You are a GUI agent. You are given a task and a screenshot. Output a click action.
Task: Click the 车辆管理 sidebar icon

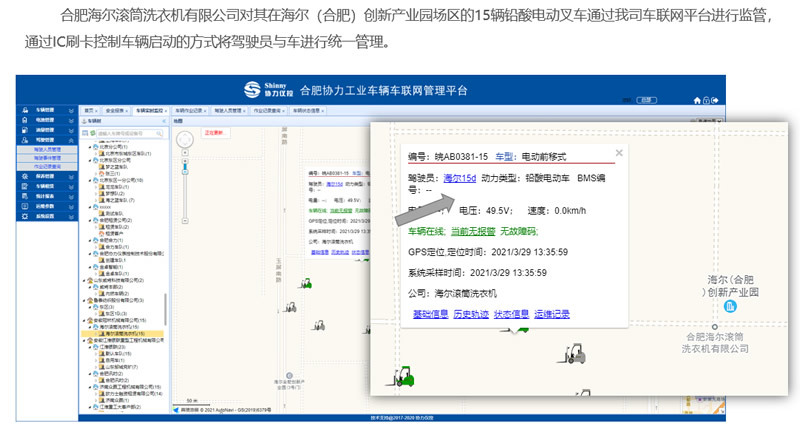click(x=25, y=110)
